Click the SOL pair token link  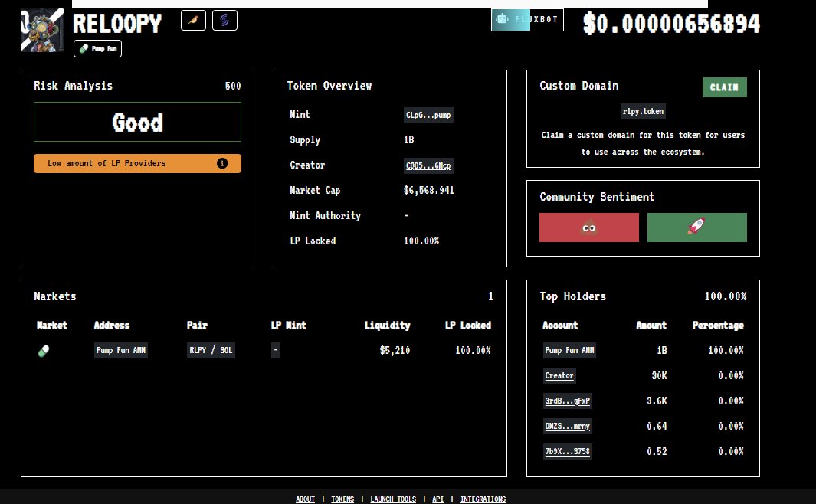pos(226,351)
